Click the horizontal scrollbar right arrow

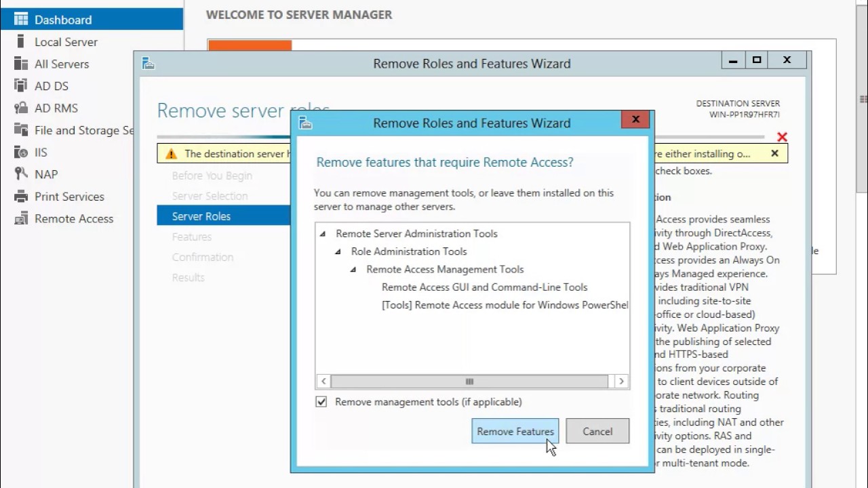[x=621, y=382]
